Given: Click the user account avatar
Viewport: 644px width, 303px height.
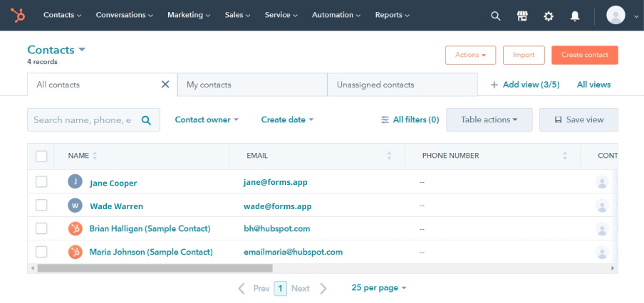Looking at the screenshot, I should [x=616, y=15].
